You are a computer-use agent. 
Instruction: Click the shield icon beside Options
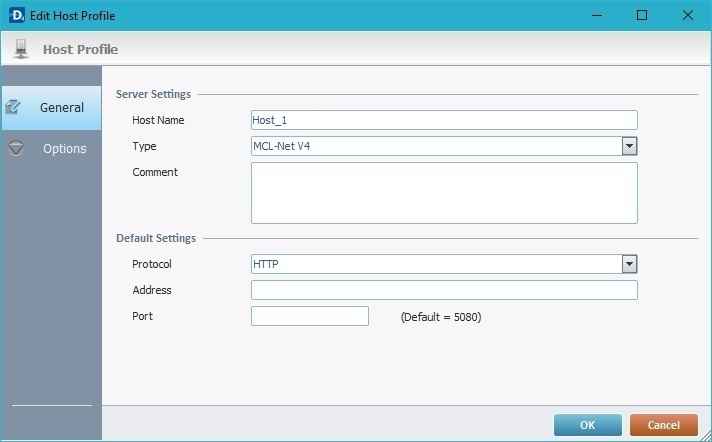pyautogui.click(x=15, y=149)
